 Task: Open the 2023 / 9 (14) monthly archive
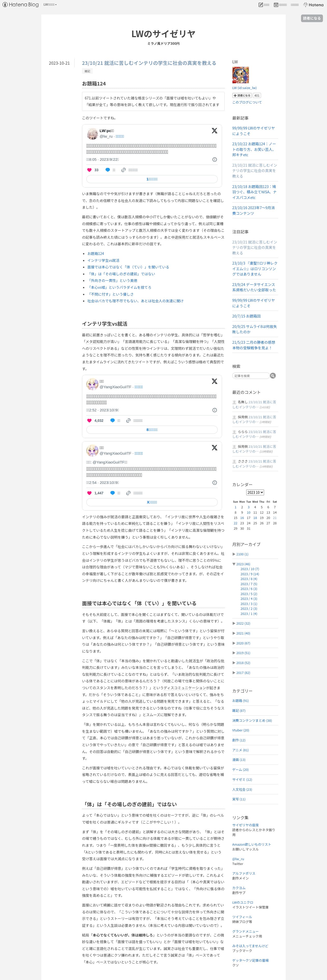coord(249,574)
